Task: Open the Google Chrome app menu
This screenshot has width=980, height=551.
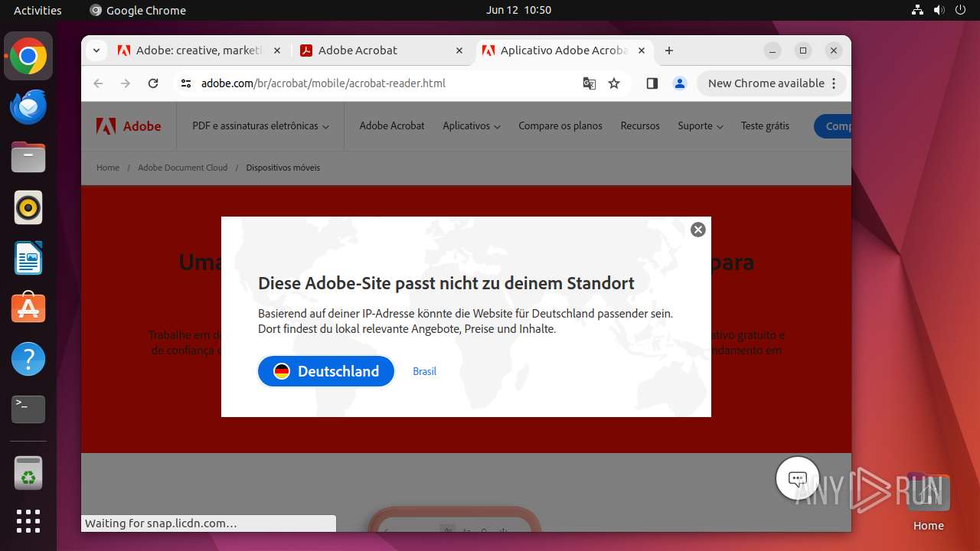Action: [138, 10]
